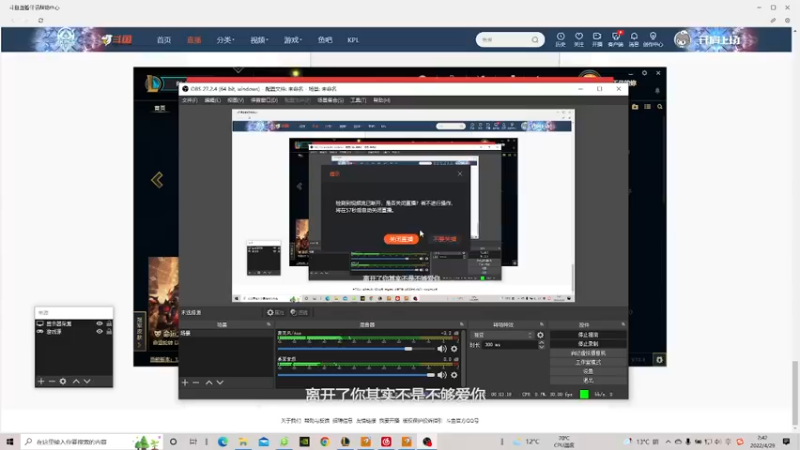The height and width of the screenshot is (450, 800).
Task: Toggle visibility eye of 游戏源 source
Action: click(x=99, y=331)
